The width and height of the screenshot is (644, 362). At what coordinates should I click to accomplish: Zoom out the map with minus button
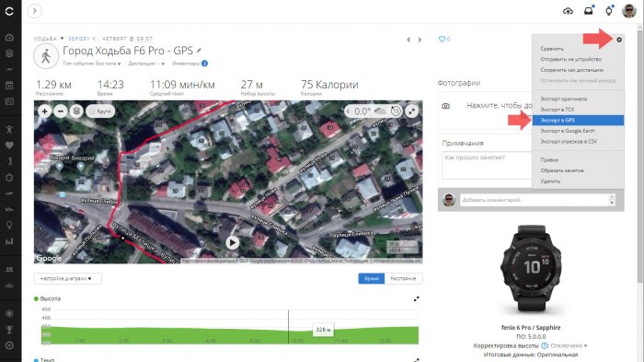(61, 111)
